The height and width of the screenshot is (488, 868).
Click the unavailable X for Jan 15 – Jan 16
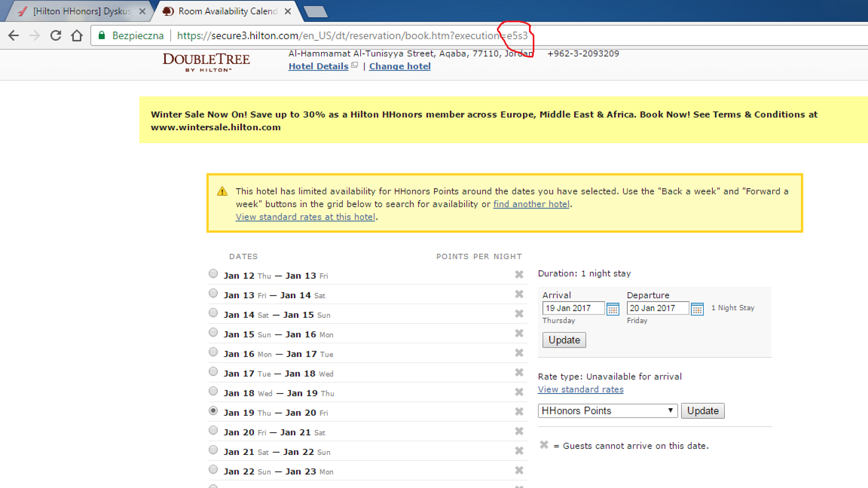[x=519, y=333]
